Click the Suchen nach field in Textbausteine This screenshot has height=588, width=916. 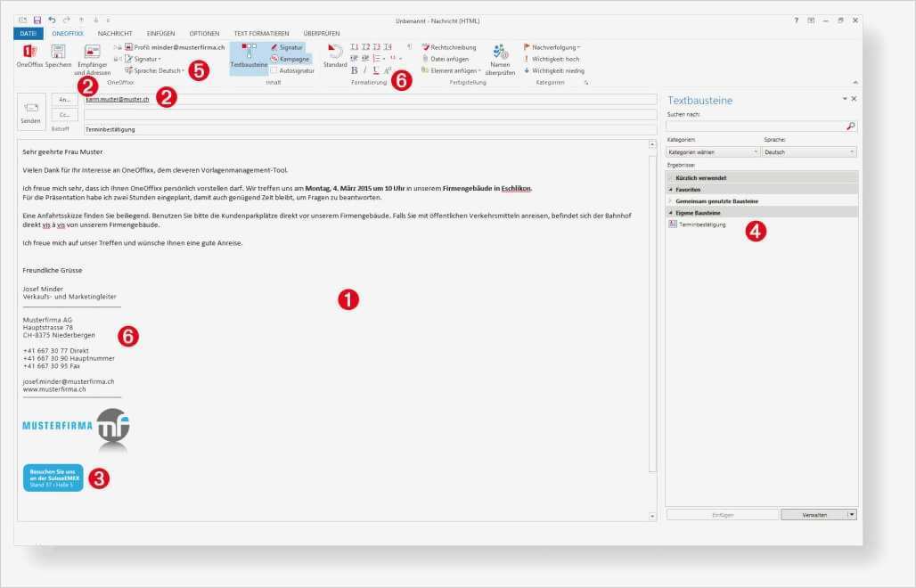(756, 127)
